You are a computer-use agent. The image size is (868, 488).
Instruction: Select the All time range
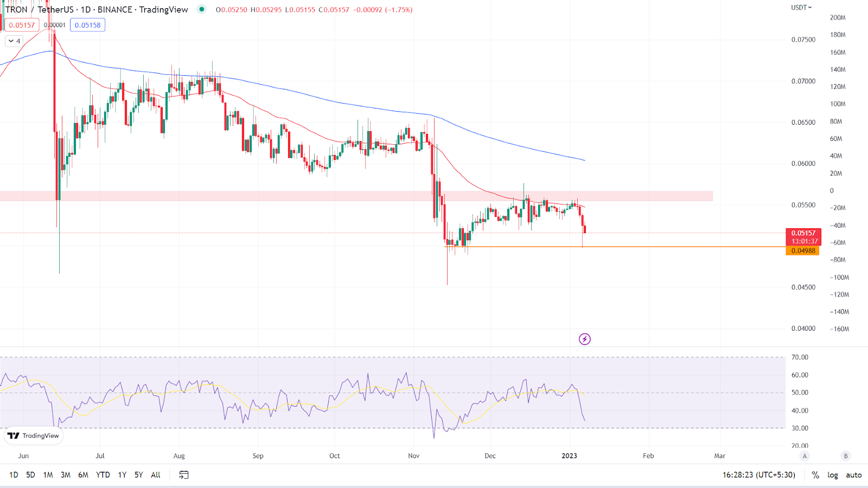(x=156, y=475)
